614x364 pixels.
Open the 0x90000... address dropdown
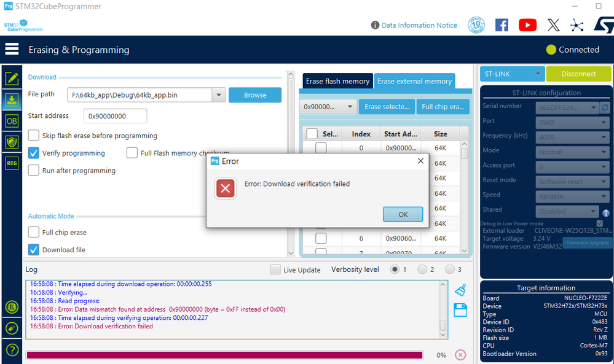[x=328, y=106]
